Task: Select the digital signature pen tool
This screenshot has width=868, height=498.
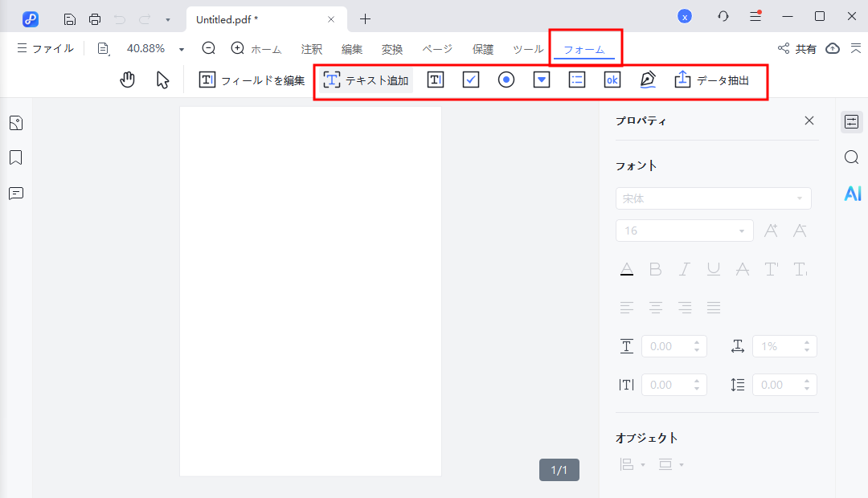Action: [x=649, y=80]
